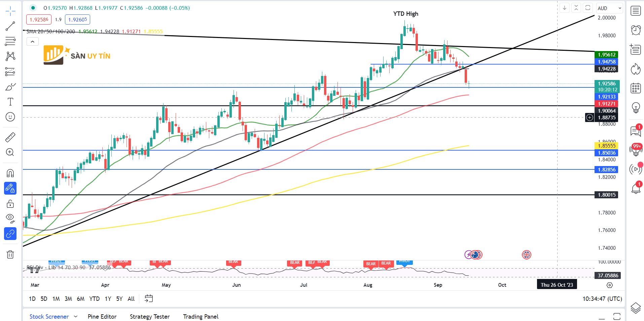Viewport: 644px width, 321px height.
Task: Set the time range to YTD
Action: [x=94, y=299]
